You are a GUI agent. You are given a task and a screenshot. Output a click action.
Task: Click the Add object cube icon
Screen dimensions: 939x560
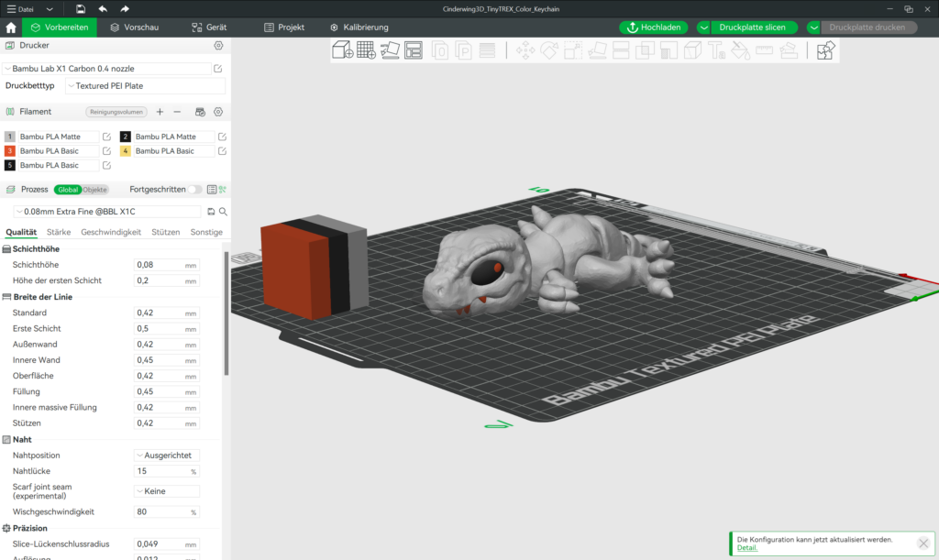[x=343, y=50]
